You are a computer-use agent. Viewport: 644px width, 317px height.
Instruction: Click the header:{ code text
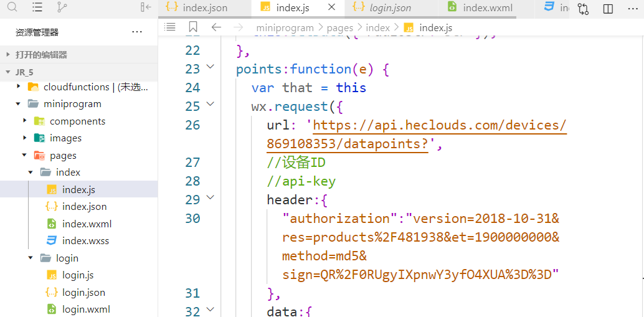pyautogui.click(x=297, y=200)
